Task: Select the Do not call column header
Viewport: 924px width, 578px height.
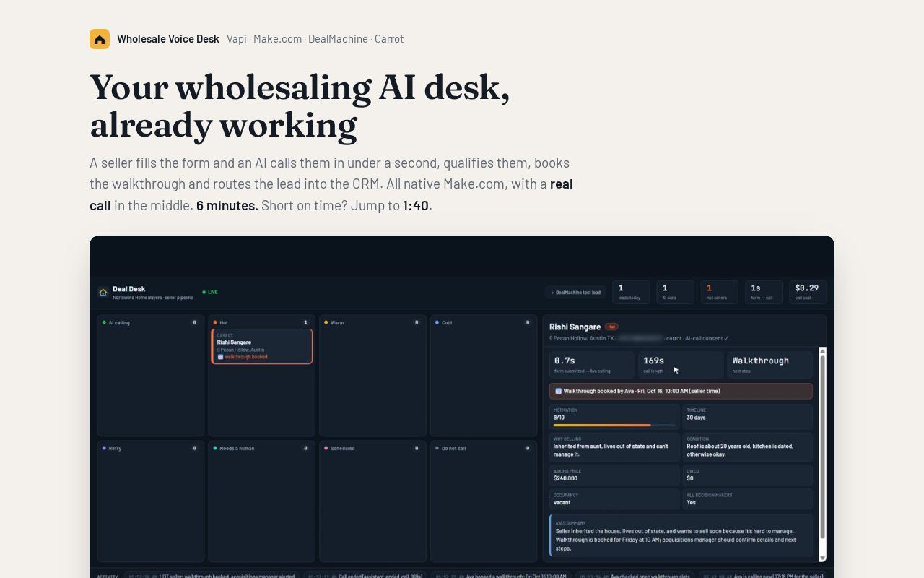Action: tap(484, 448)
